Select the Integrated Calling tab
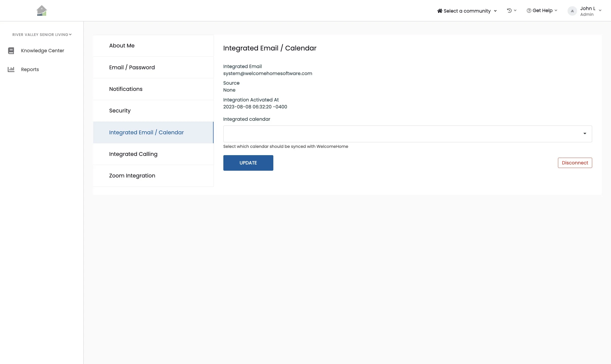The height and width of the screenshot is (364, 611). (x=133, y=154)
